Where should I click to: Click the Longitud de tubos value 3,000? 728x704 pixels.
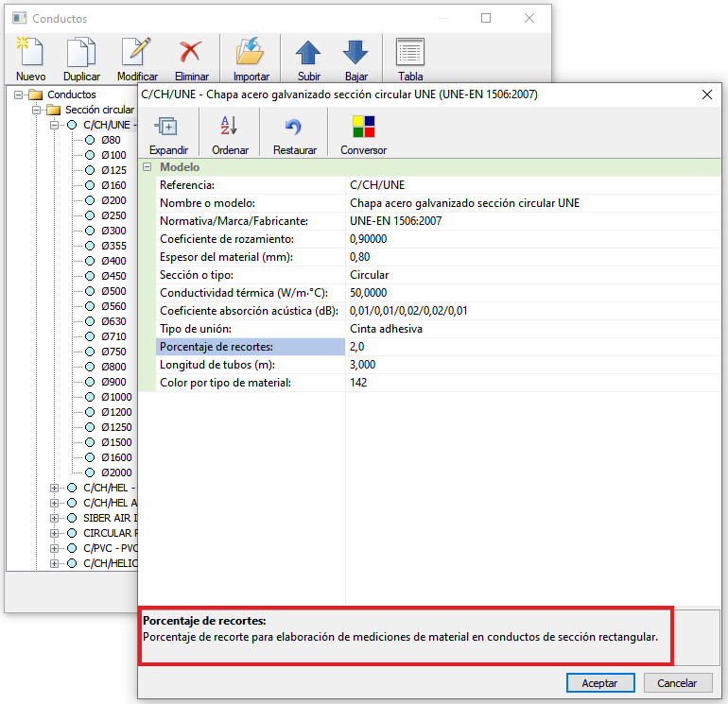[x=533, y=365]
